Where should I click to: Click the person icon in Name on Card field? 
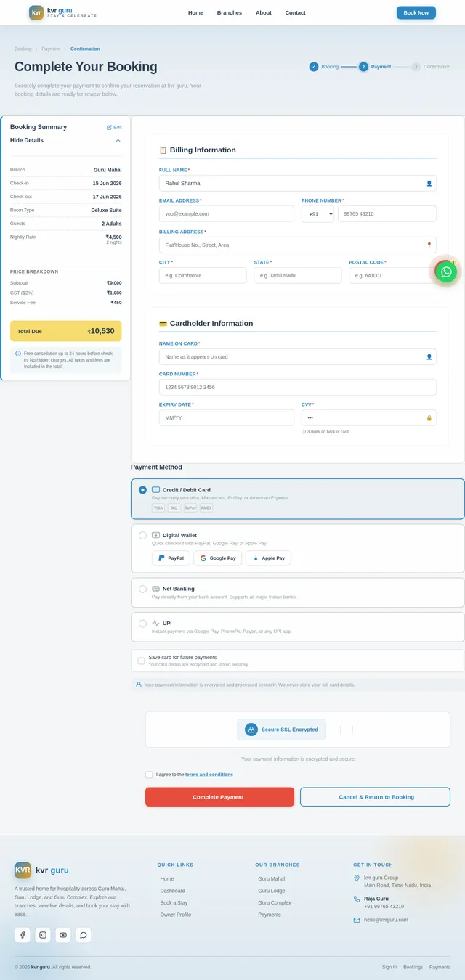click(x=429, y=357)
